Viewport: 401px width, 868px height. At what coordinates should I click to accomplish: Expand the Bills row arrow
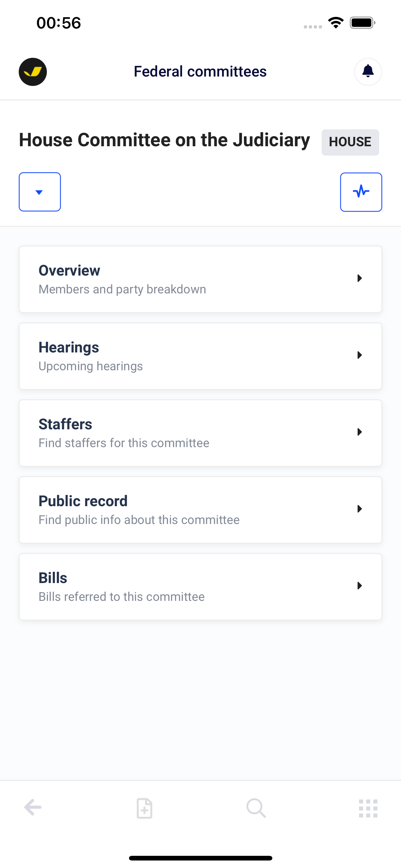[x=359, y=586]
